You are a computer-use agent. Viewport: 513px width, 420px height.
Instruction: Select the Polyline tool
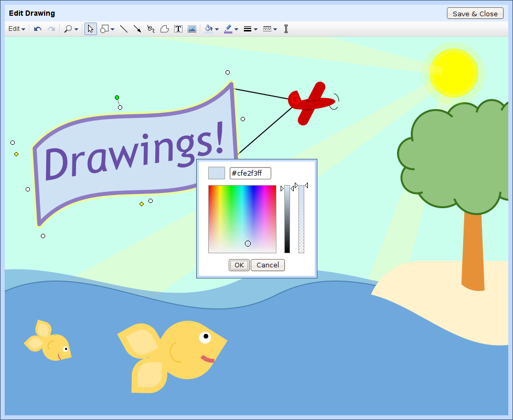[165, 29]
